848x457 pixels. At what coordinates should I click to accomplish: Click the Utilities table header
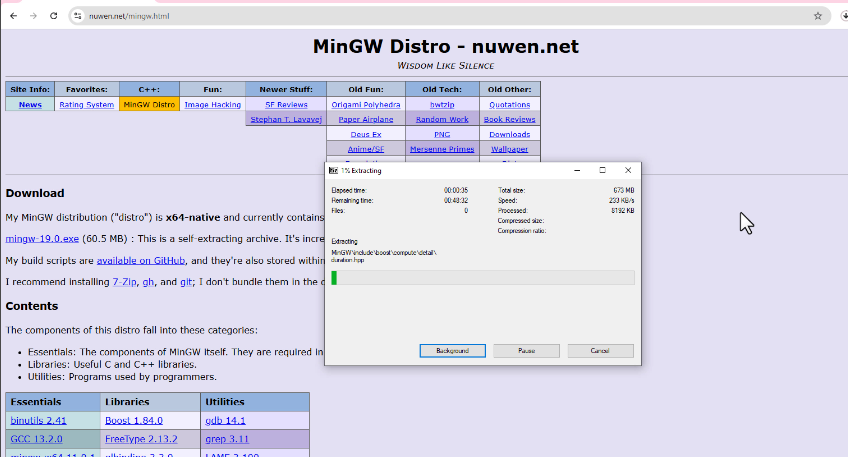pos(255,402)
